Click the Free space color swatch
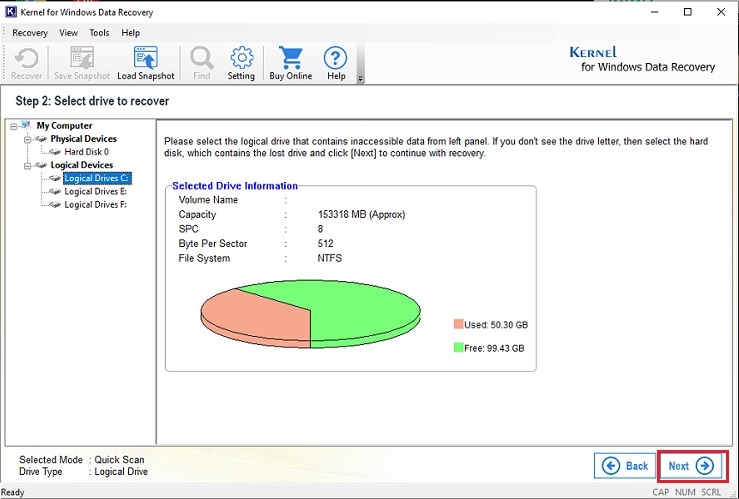739x499 pixels. [458, 348]
